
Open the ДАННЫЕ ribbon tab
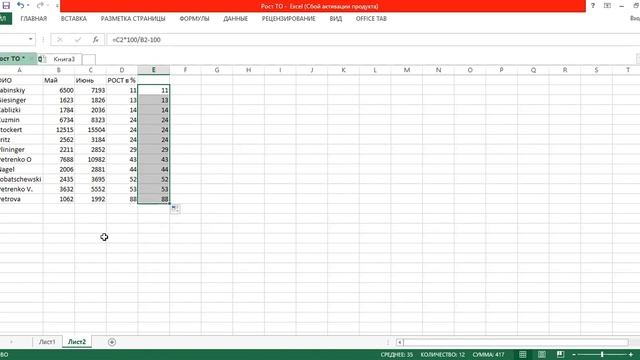click(236, 19)
